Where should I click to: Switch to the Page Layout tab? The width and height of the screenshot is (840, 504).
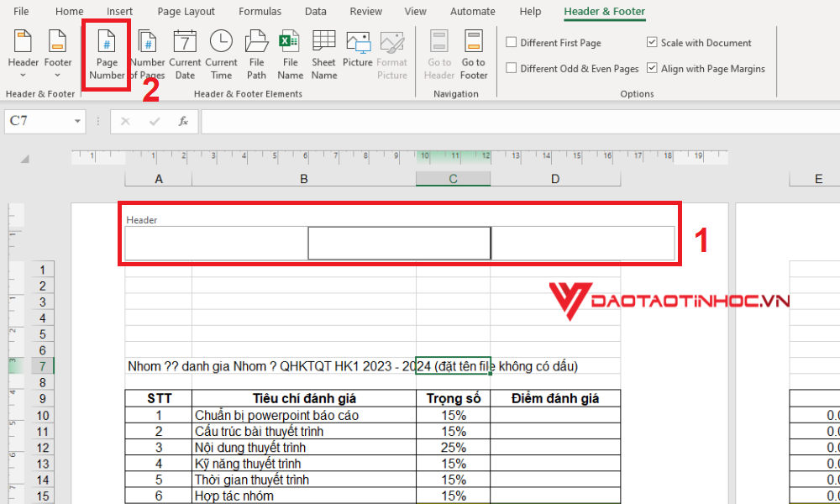click(x=186, y=11)
